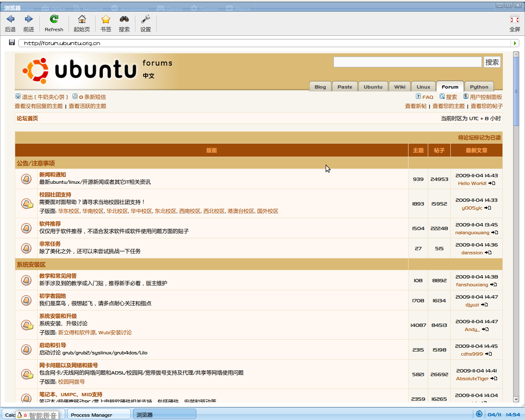Open the Python tab
Image resolution: width=525 pixels, height=420 pixels.
pos(479,87)
